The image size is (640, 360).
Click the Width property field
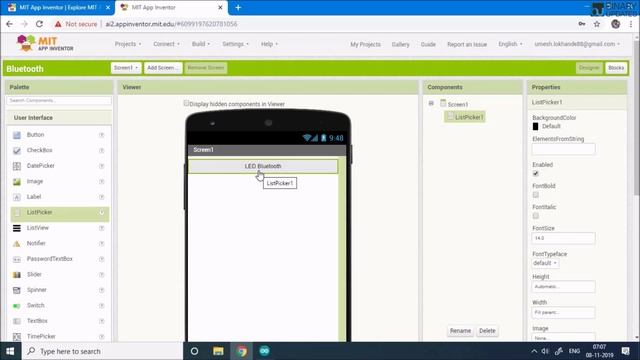(x=563, y=312)
